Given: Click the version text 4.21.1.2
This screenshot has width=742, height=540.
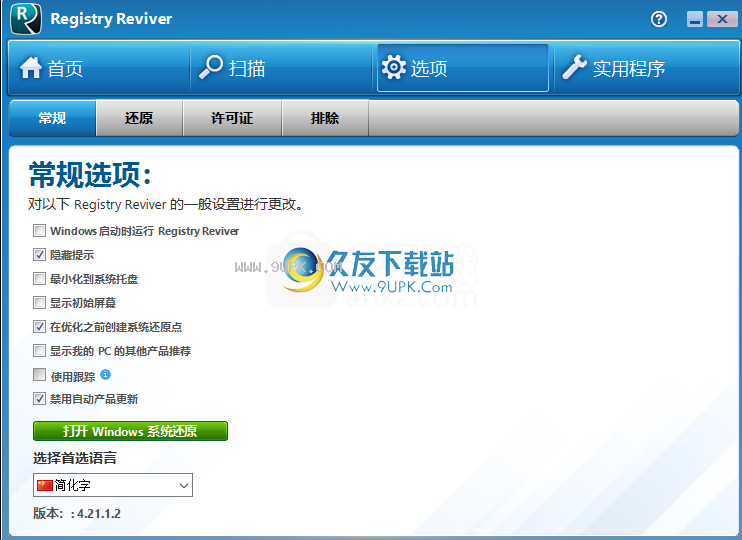Looking at the screenshot, I should [x=99, y=513].
